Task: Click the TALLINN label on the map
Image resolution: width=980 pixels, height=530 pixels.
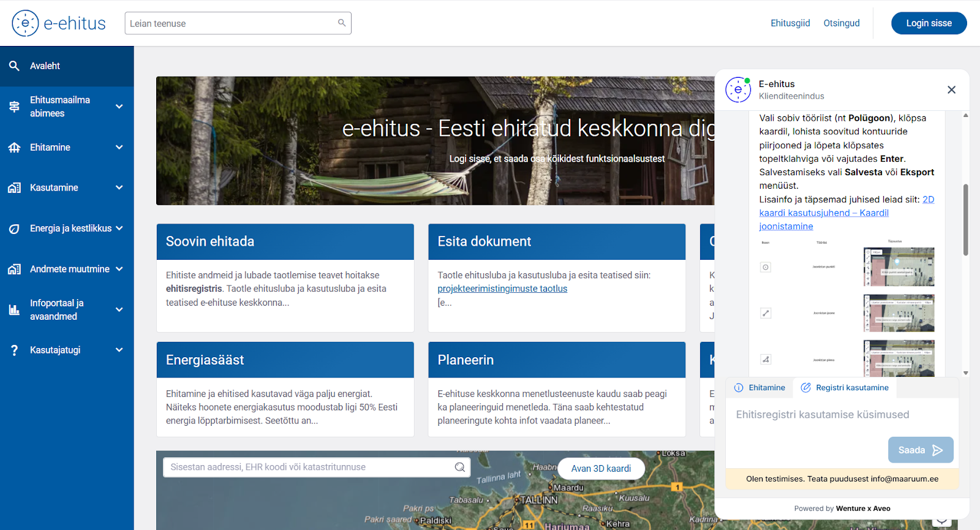Action: (538, 500)
